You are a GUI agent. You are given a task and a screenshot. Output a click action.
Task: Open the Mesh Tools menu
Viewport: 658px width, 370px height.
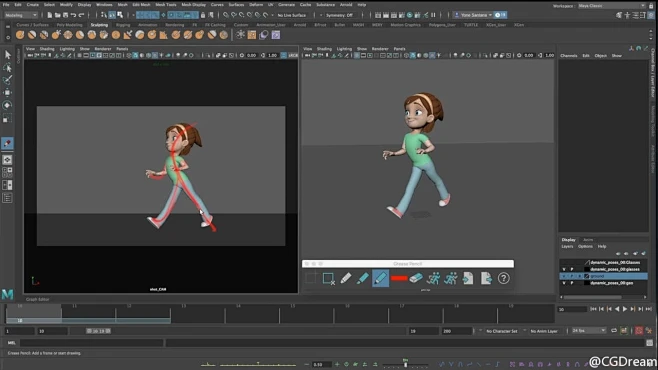(166, 5)
